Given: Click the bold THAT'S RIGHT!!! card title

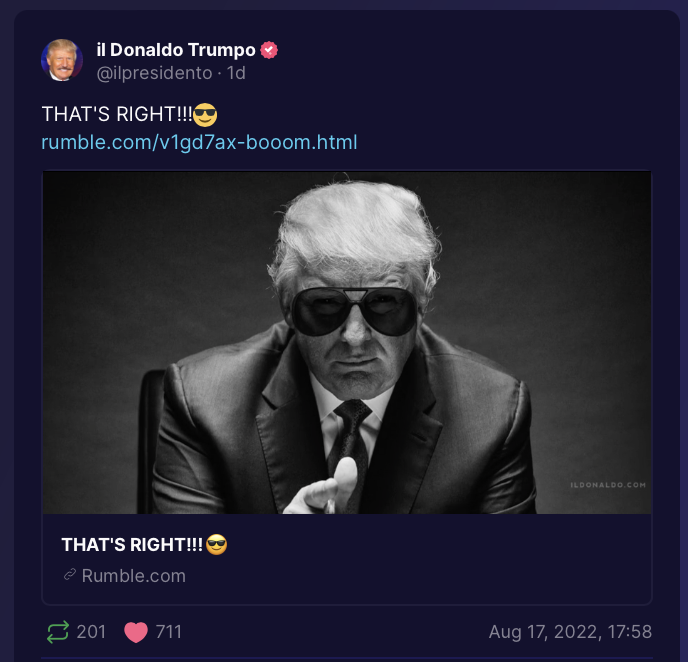Looking at the screenshot, I should (x=132, y=545).
